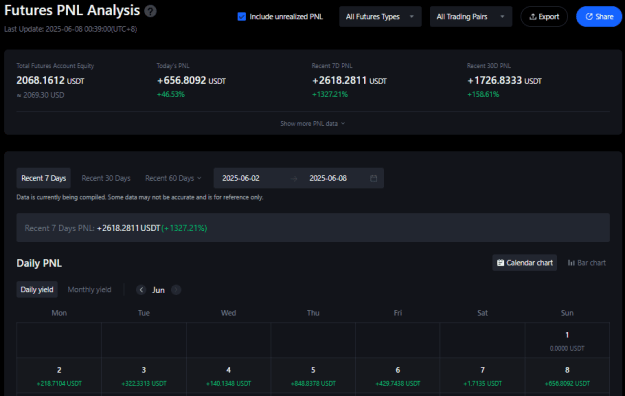Screen dimensions: 625x396
Task: Click calendar day 8 with +656.8092 USDT
Action: [567, 375]
